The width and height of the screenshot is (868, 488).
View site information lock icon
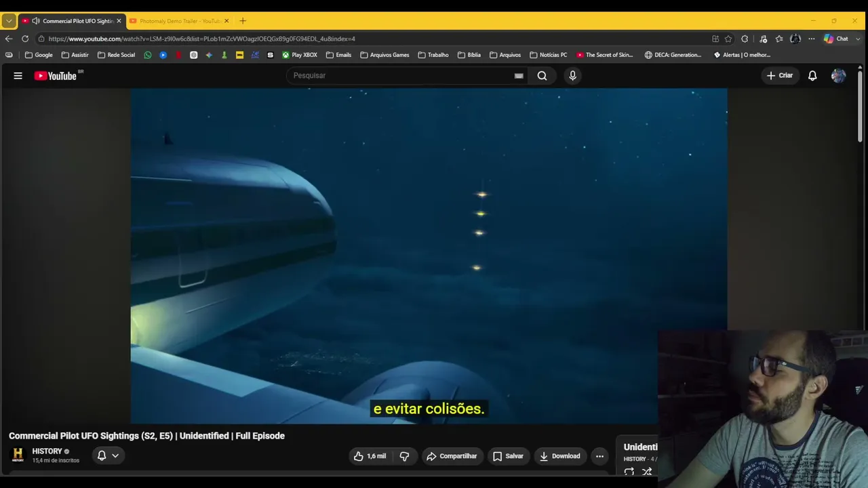coord(41,39)
